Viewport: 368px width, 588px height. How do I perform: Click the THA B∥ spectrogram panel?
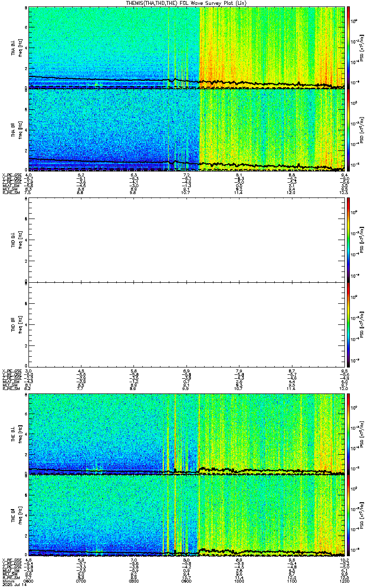pyautogui.click(x=186, y=130)
